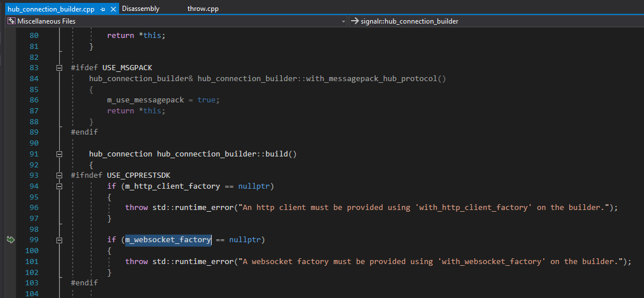Click m_http_client_factory on line 94

pos(173,186)
